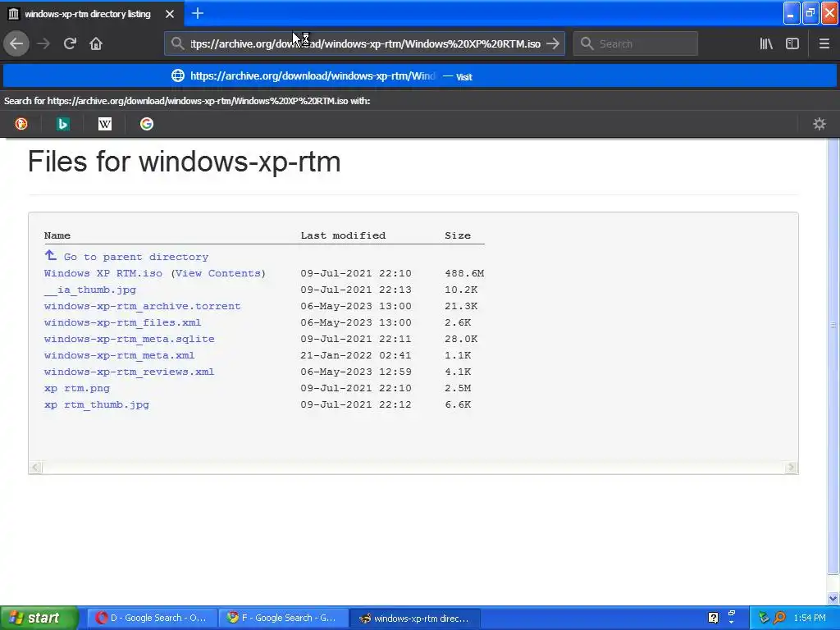Image resolution: width=840 pixels, height=630 pixels.
Task: Open windows-xp-rtm_files.xml link
Action: pyautogui.click(x=122, y=322)
